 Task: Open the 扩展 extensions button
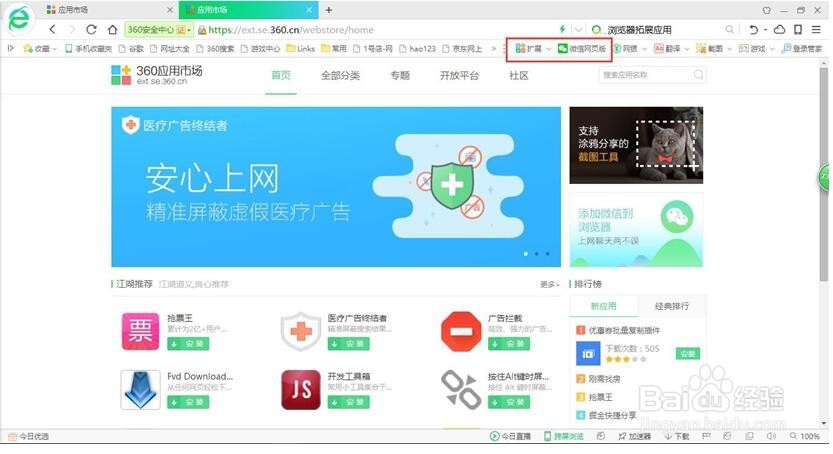(529, 48)
